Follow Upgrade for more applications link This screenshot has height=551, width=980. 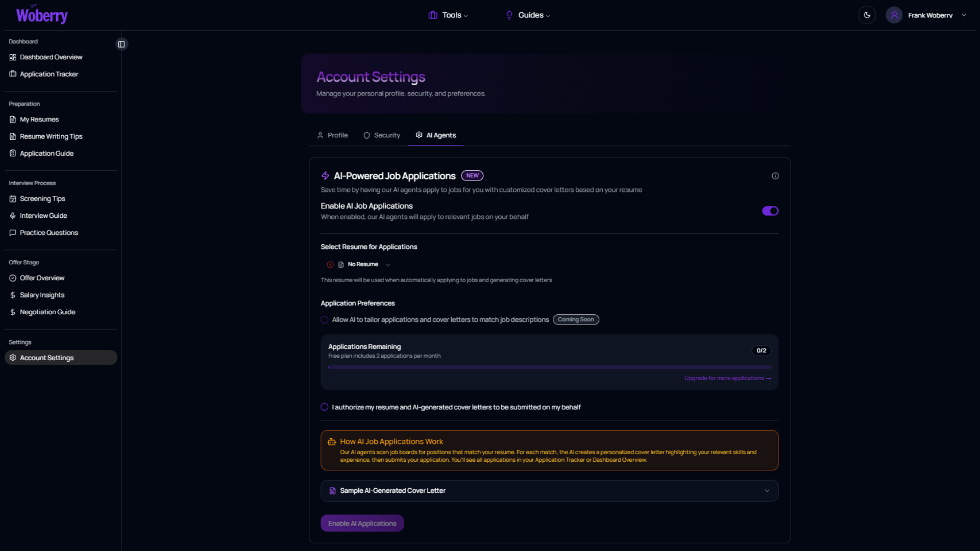(727, 379)
